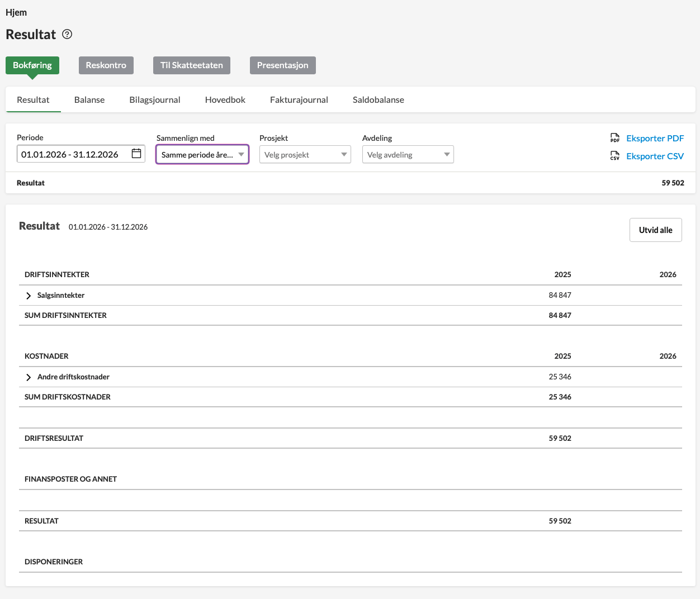Viewport: 700px width, 599px height.
Task: Open the calendar icon in Periode field
Action: 136,154
